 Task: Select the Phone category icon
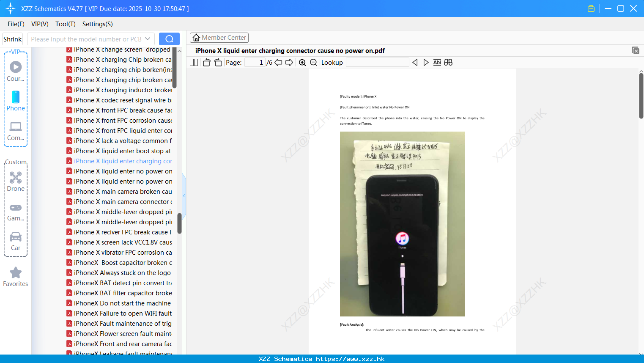coord(16,101)
